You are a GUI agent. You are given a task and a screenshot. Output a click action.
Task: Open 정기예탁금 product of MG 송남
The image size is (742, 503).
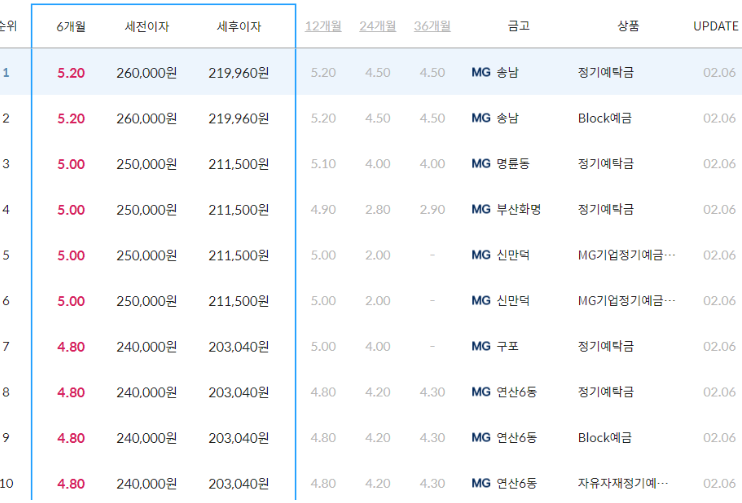click(606, 72)
